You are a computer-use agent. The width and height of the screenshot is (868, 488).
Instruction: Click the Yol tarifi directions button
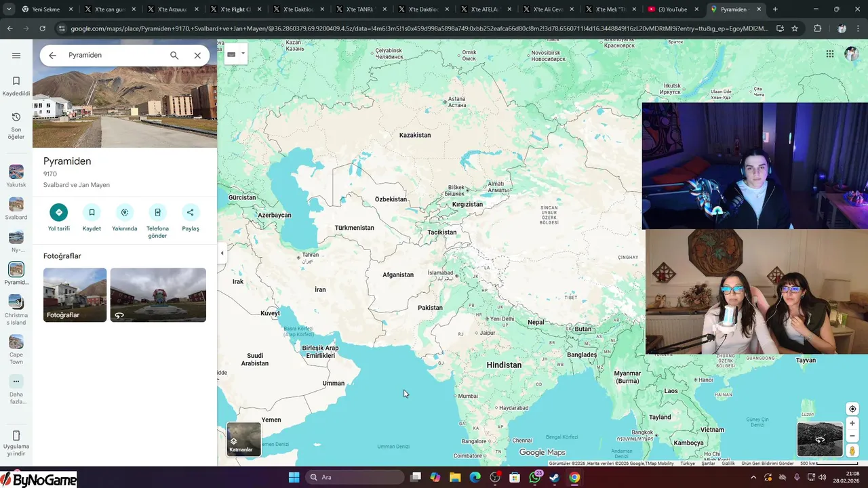pos(59,218)
